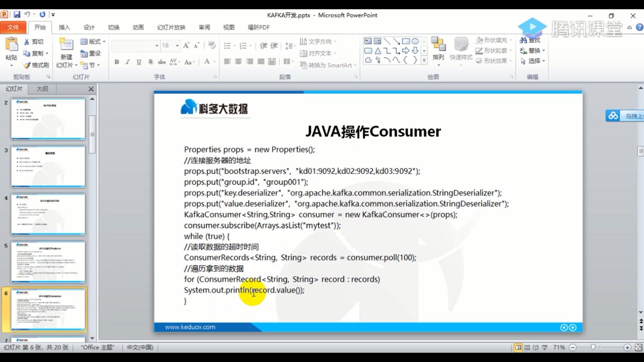
Task: Click the Fit slide to window icon
Action: pos(638,348)
